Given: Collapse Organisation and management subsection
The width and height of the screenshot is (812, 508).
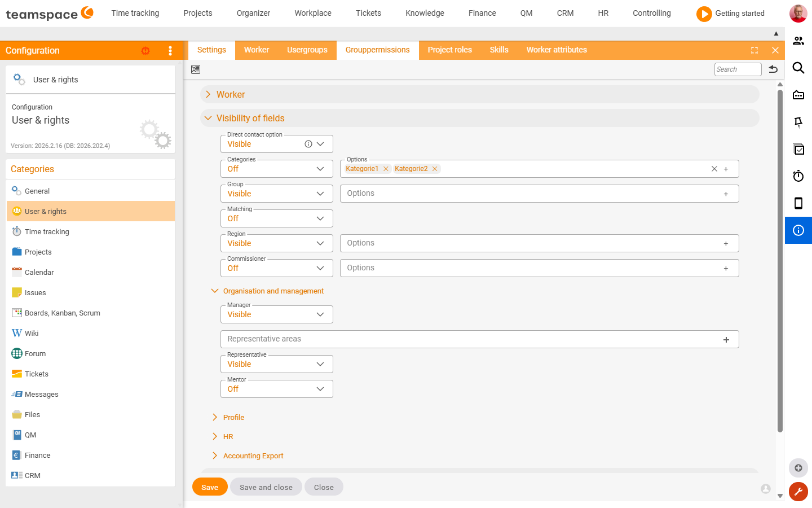Looking at the screenshot, I should point(267,291).
